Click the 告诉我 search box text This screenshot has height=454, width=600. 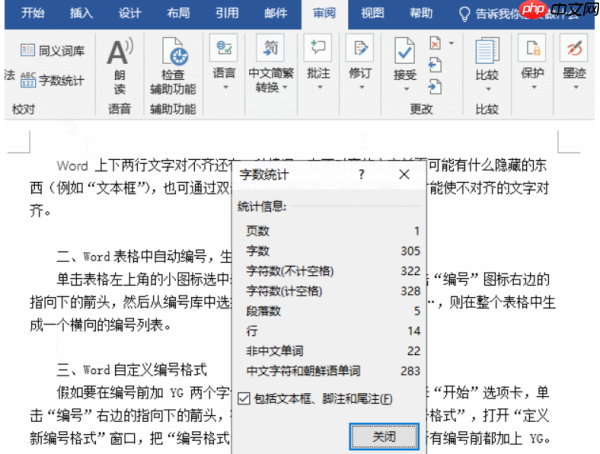coord(526,14)
